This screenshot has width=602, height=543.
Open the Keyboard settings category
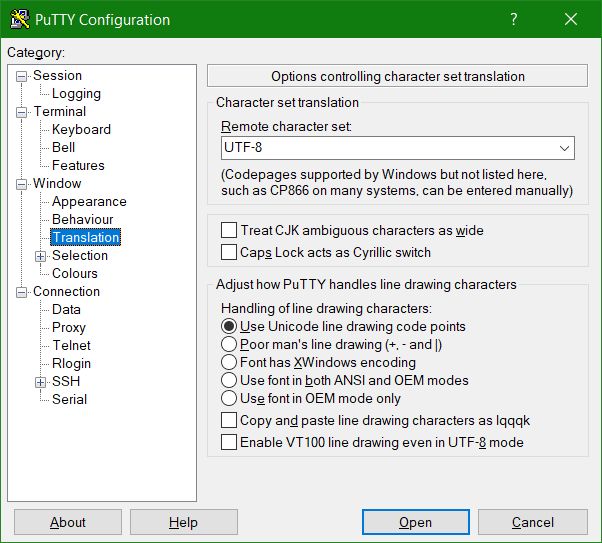point(81,130)
